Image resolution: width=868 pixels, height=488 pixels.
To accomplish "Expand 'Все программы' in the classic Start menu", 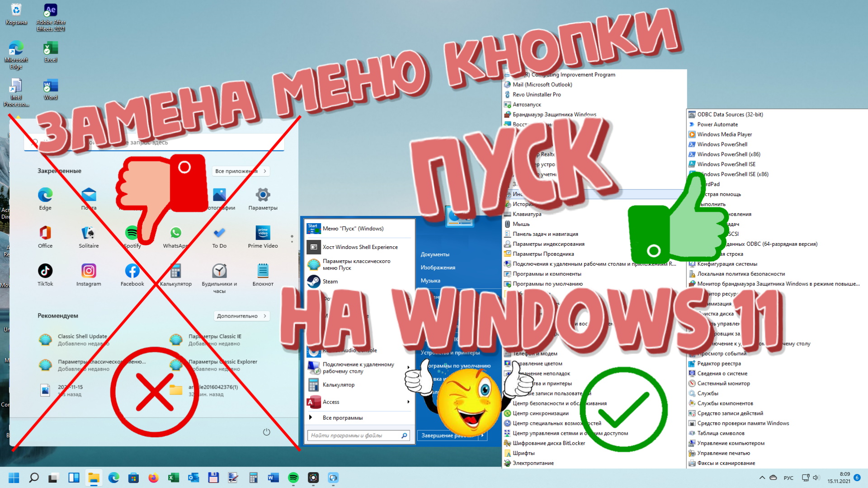I will tap(343, 418).
